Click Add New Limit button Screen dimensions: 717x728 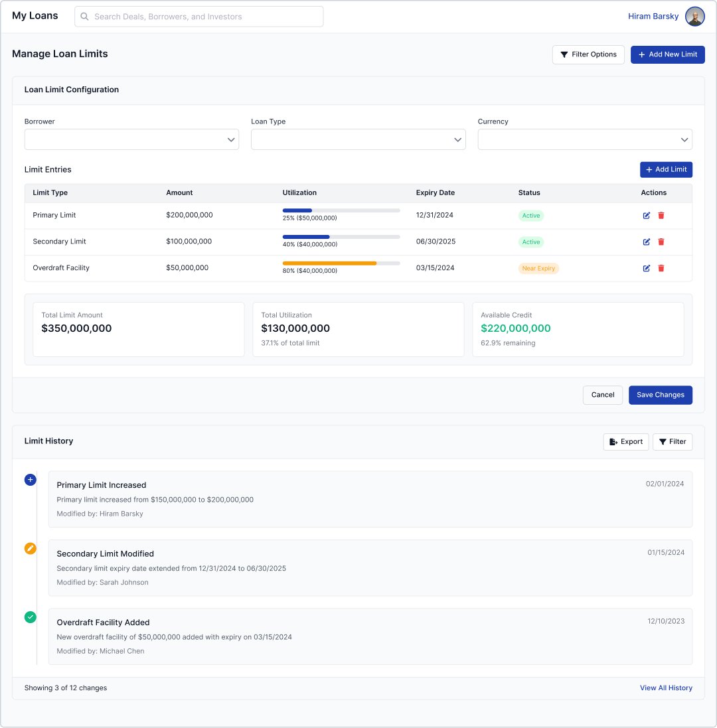[667, 55]
